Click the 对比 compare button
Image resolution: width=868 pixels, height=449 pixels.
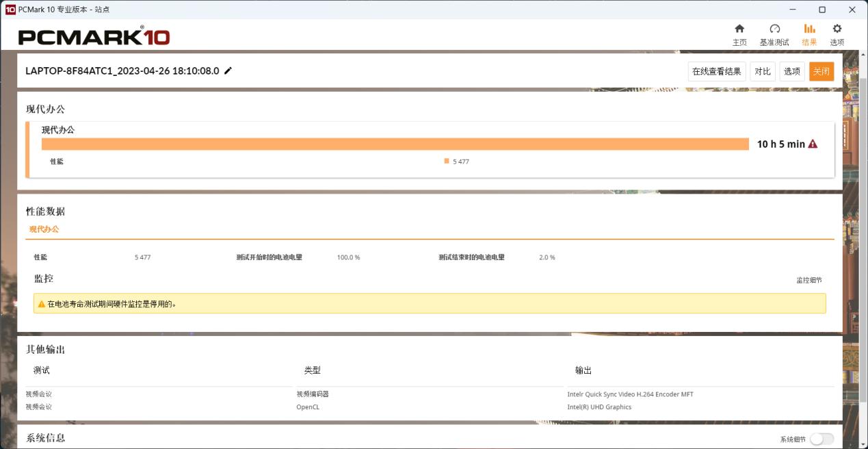click(x=763, y=71)
